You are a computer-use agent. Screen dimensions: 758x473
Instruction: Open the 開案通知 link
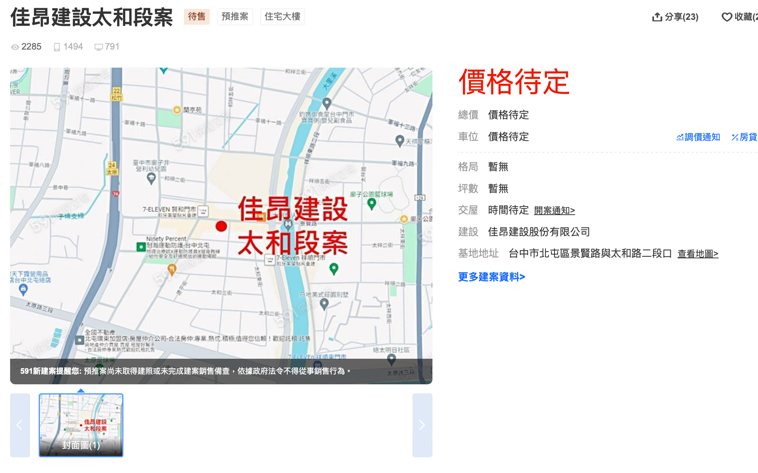tap(554, 210)
